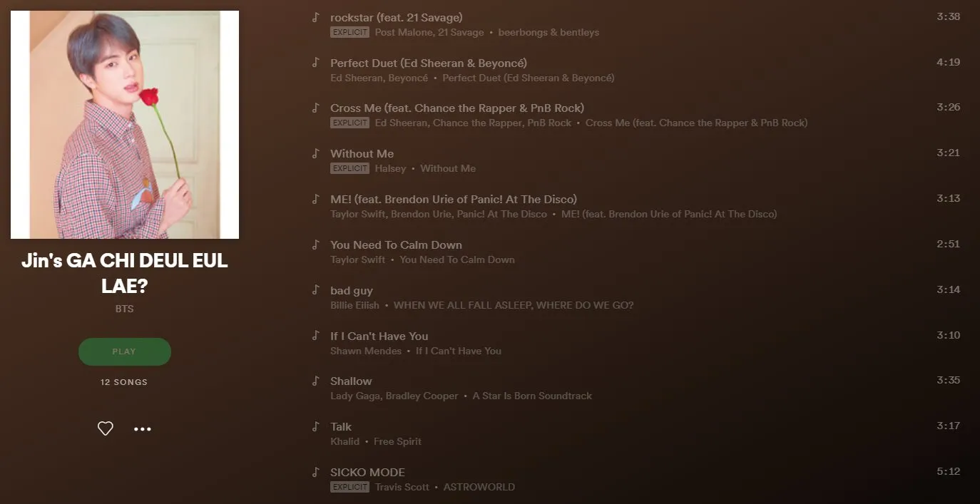Click the heart icon to save playlist
980x504 pixels.
click(106, 428)
